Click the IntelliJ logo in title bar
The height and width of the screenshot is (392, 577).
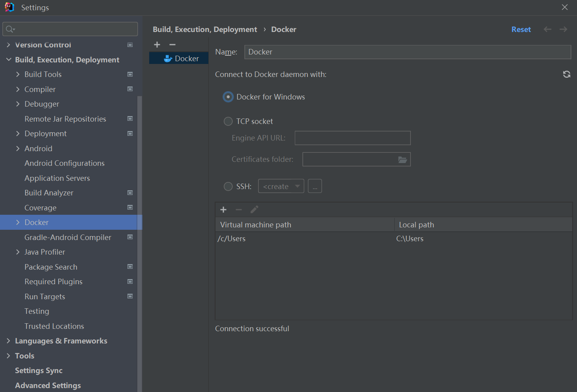click(9, 8)
